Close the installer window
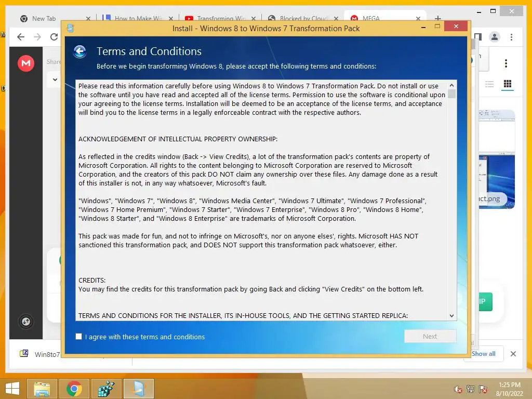The image size is (532, 399). pyautogui.click(x=456, y=26)
